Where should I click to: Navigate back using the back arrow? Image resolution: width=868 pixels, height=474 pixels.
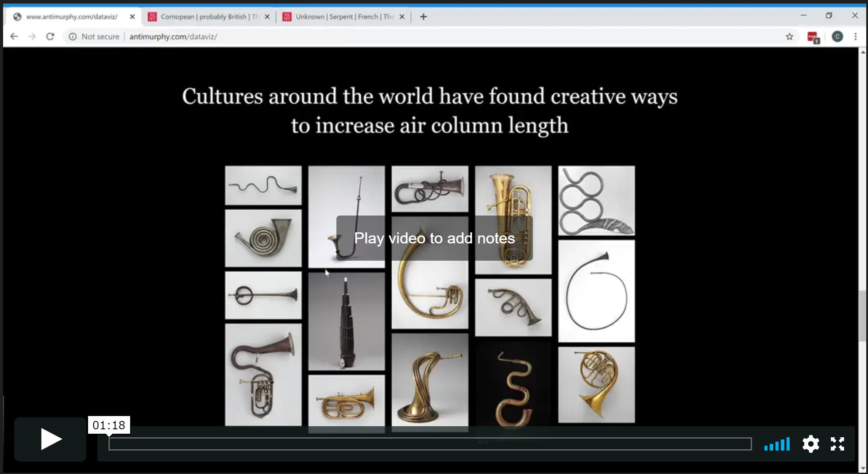[x=14, y=36]
